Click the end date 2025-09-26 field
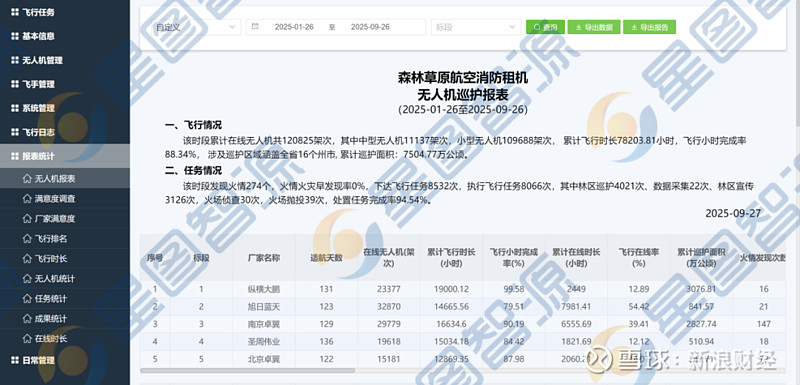This screenshot has width=800, height=385. [370, 27]
